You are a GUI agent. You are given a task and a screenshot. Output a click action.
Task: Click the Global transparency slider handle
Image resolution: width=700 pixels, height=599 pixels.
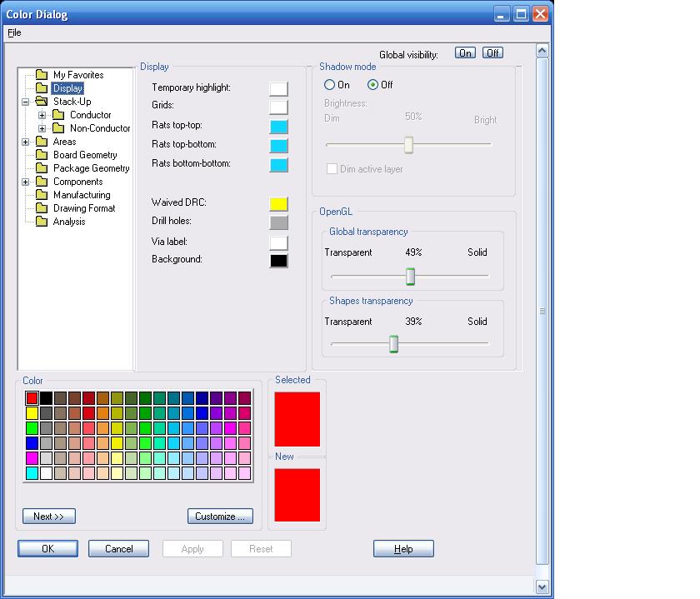410,277
